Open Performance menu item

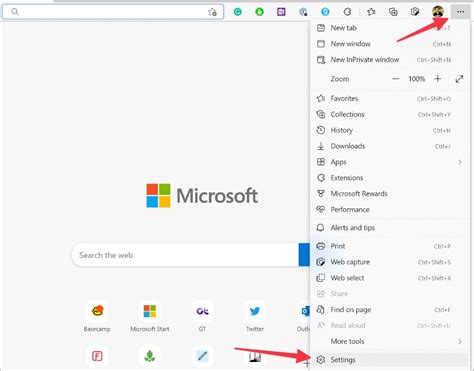pos(390,209)
